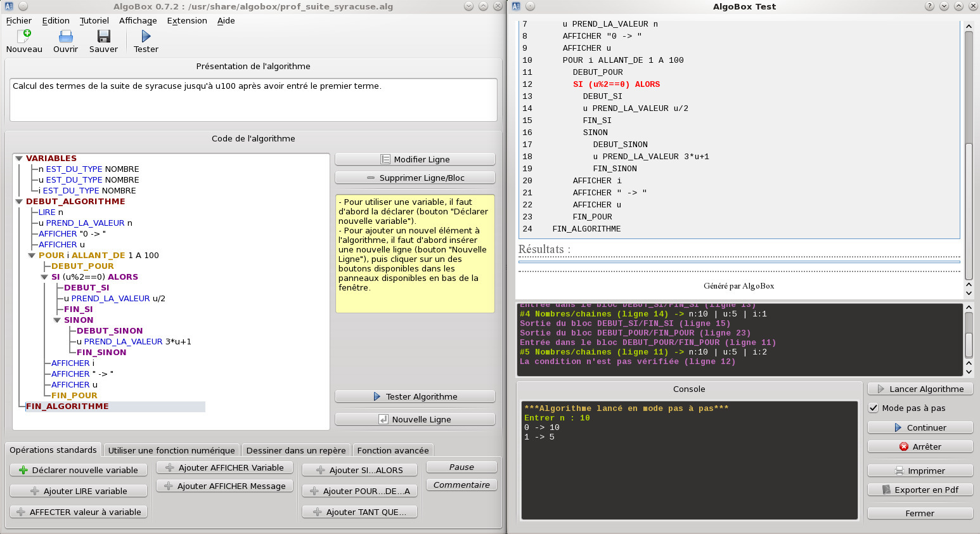Click Ajouter AFFICHER Variable button
This screenshot has width=980, height=534.
(224, 467)
